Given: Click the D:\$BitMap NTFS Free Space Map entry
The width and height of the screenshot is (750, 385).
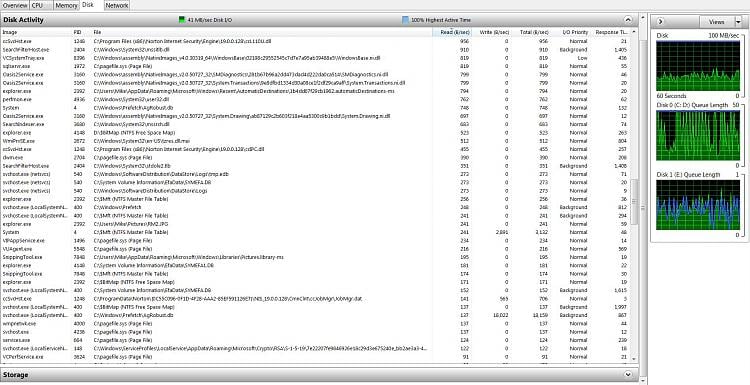Looking at the screenshot, I should point(134,132).
